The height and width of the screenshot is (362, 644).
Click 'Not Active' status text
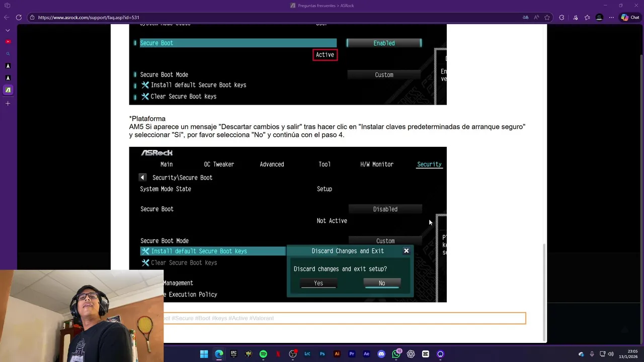point(332,221)
